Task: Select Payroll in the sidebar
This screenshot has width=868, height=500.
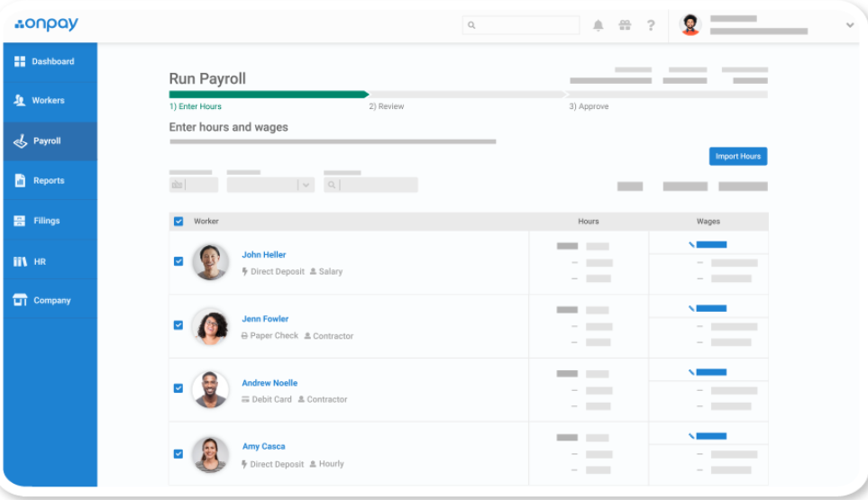Action: click(x=50, y=141)
